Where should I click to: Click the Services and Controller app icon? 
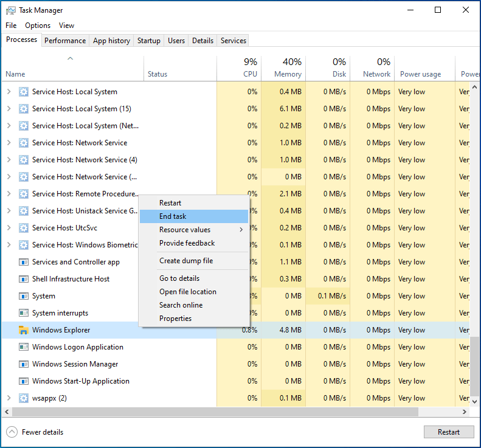click(x=24, y=262)
